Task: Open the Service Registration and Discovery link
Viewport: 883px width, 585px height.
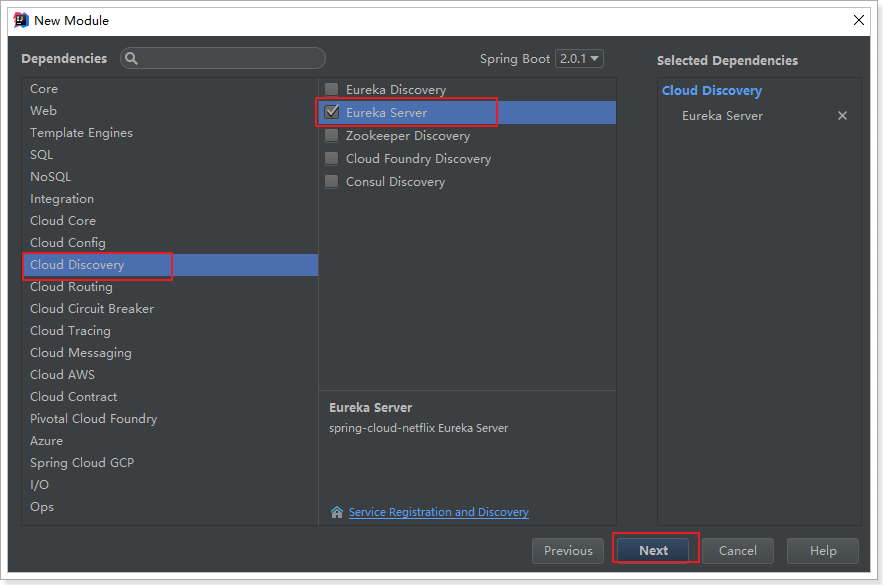Action: [x=439, y=512]
